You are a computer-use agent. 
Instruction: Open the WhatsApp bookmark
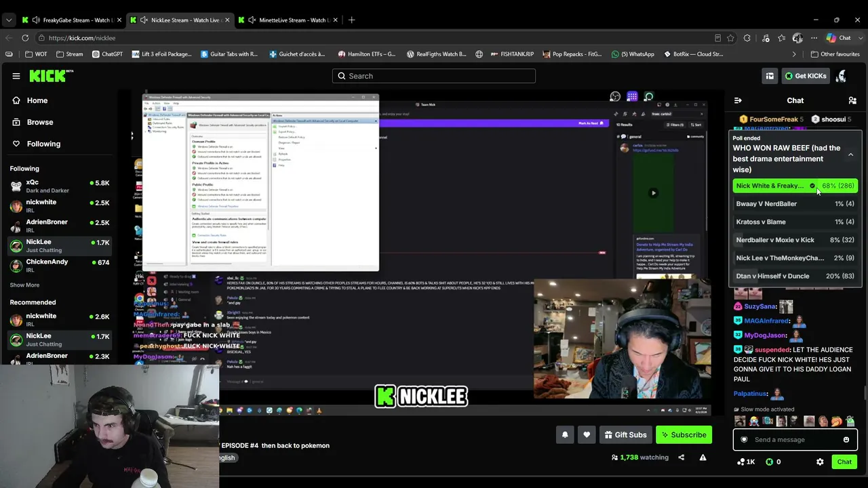pyautogui.click(x=633, y=54)
